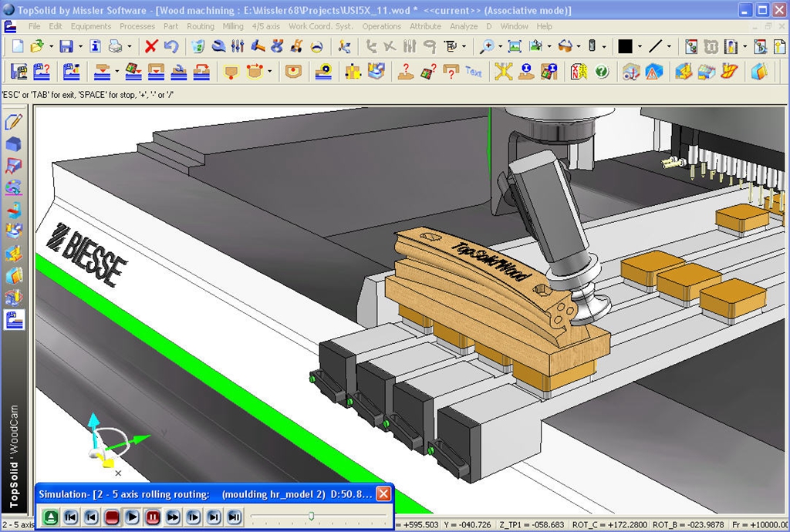Open the Equipments menu
The height and width of the screenshot is (532, 790).
coord(91,26)
